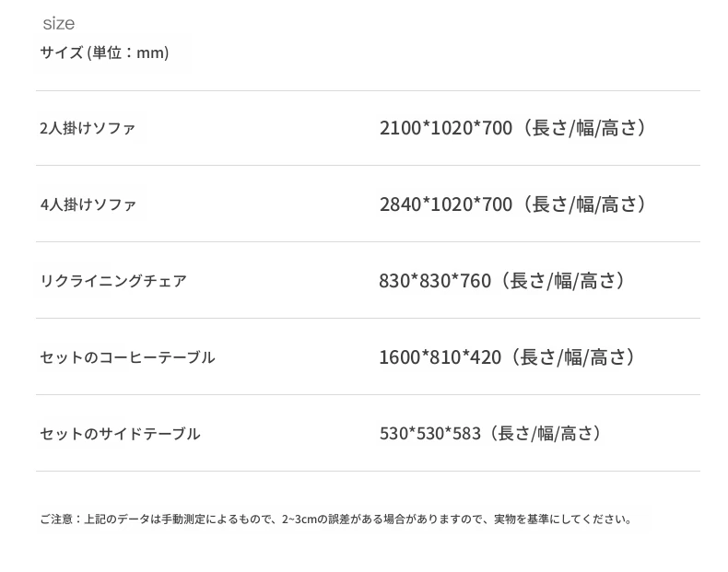The image size is (728, 572).
Task: Click the ご注意 word in the footnote
Action: click(54, 519)
